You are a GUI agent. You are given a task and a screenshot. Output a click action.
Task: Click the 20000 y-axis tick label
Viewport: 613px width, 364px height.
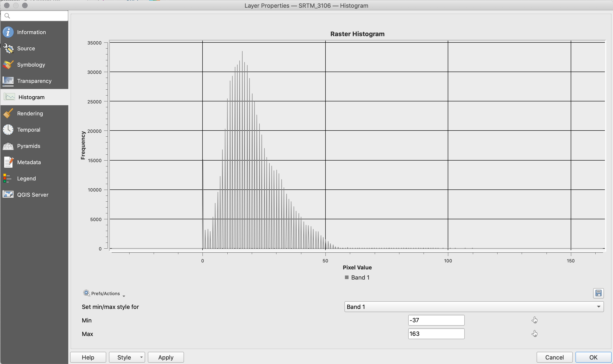94,131
